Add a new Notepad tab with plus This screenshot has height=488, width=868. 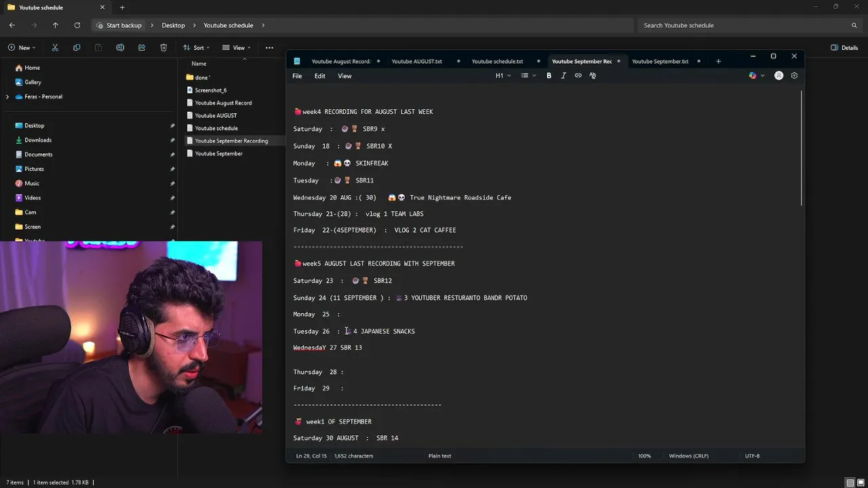pyautogui.click(x=718, y=61)
